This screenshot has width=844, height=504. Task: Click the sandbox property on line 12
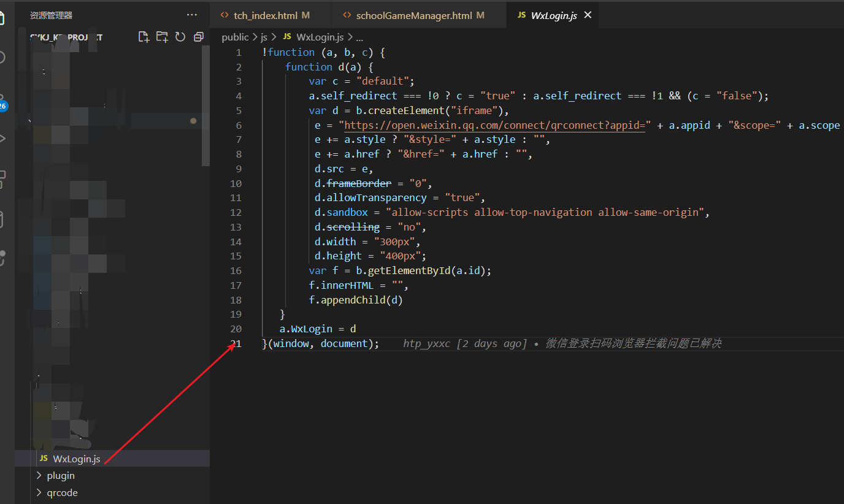click(347, 213)
